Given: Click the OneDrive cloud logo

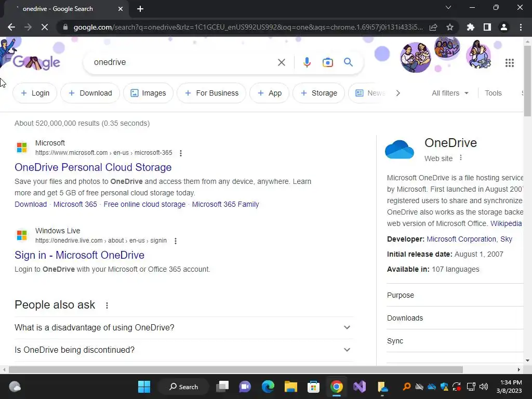Looking at the screenshot, I should click(400, 149).
